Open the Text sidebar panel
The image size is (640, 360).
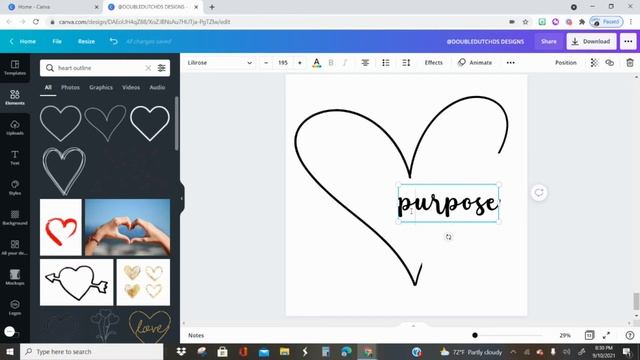coord(15,157)
